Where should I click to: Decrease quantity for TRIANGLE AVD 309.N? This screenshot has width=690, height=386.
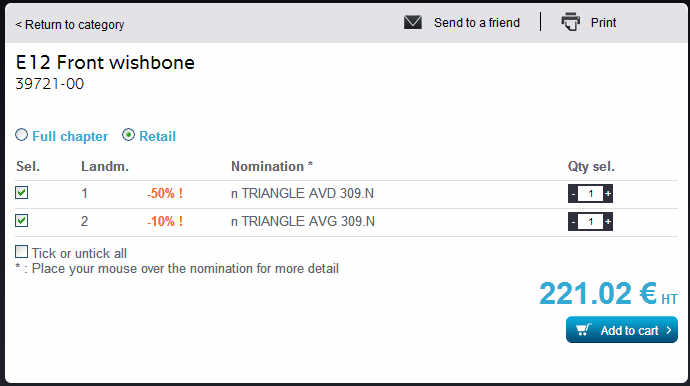pos(573,194)
